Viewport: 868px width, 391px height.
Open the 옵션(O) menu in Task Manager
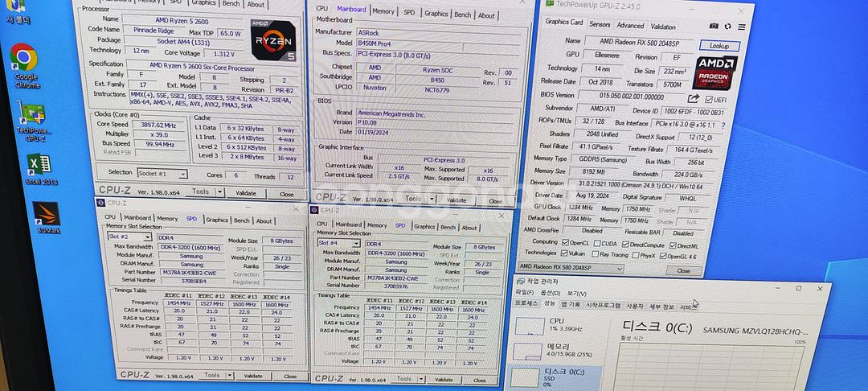[551, 293]
